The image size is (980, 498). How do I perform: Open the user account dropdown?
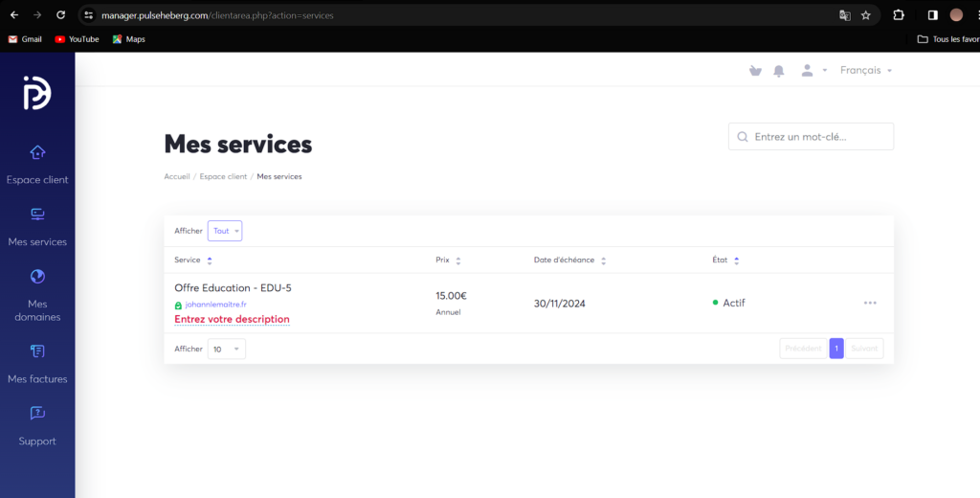[813, 71]
